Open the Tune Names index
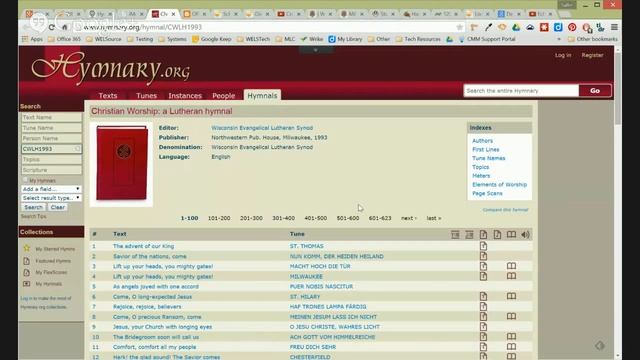The height and width of the screenshot is (360, 640). tap(489, 158)
